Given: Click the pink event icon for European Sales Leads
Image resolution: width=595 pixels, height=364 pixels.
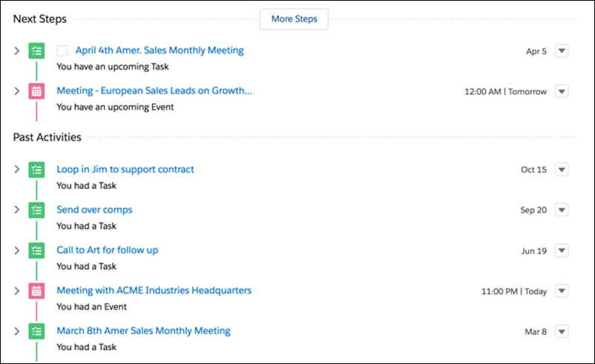Looking at the screenshot, I should click(x=36, y=91).
